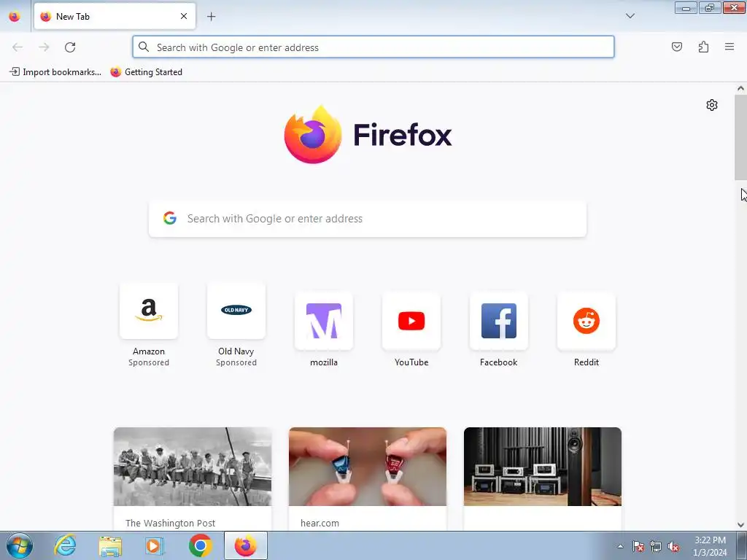Image resolution: width=747 pixels, height=560 pixels.
Task: Click the scrollbar down arrow
Action: click(x=740, y=525)
